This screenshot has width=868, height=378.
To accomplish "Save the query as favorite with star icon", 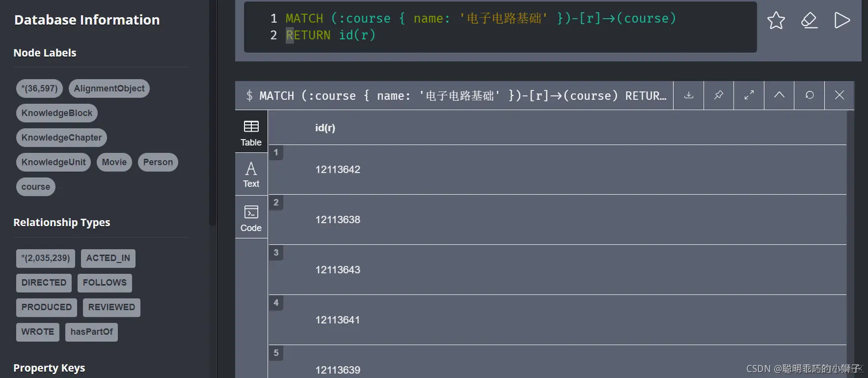I will point(776,20).
